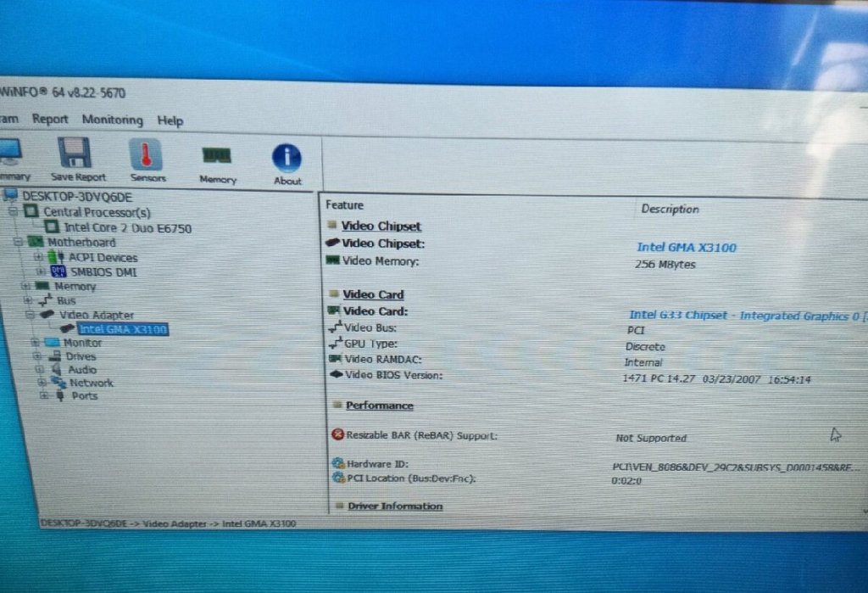868x593 pixels.
Task: Click the Video Bus PCI value
Action: pyautogui.click(x=636, y=330)
